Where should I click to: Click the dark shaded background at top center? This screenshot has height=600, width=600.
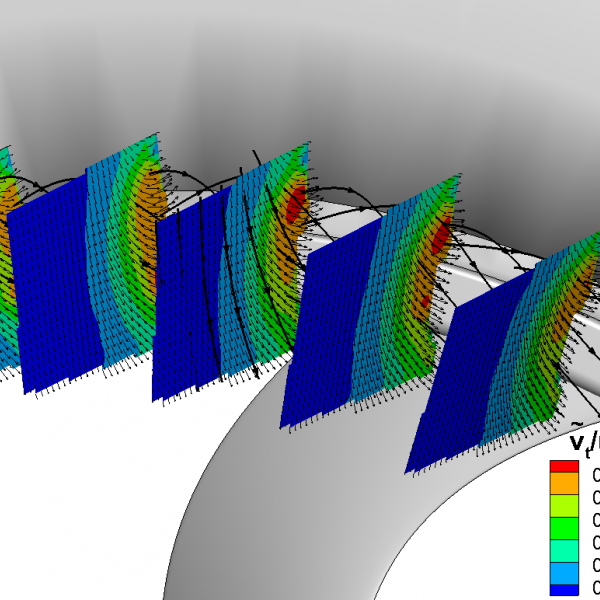[x=300, y=60]
